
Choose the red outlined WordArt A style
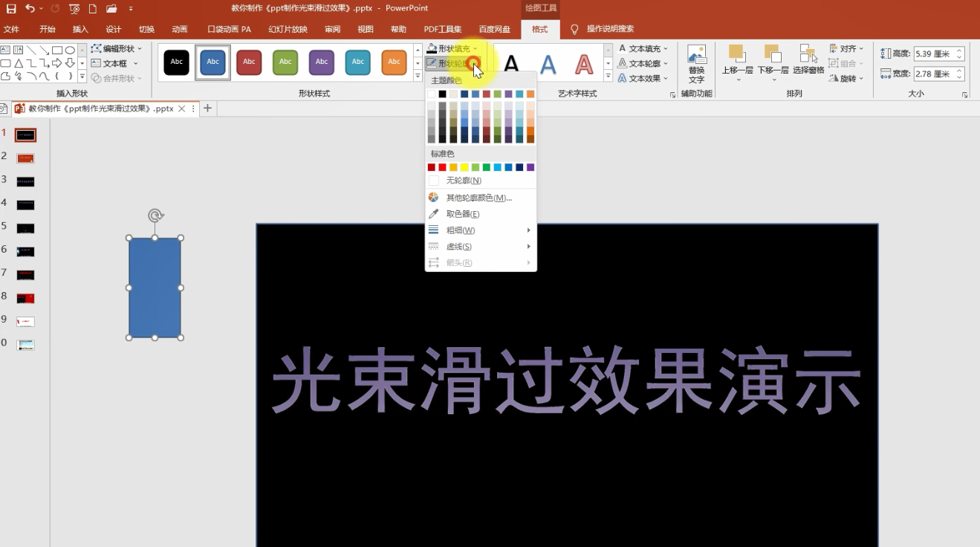pyautogui.click(x=585, y=64)
